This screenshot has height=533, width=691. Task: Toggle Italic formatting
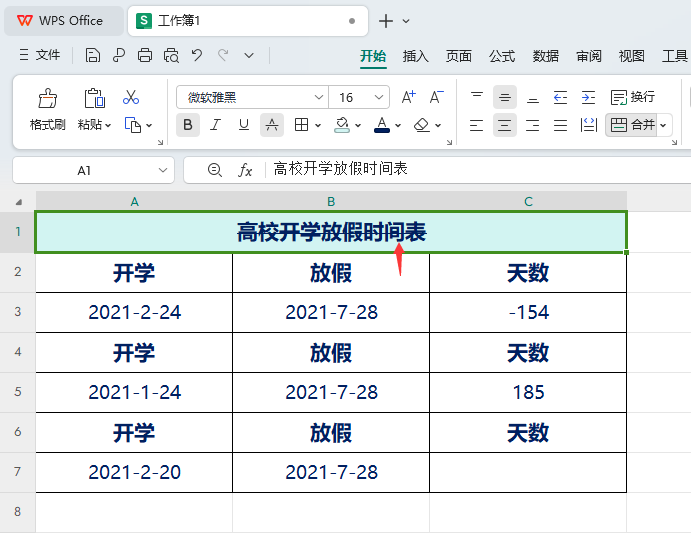[x=215, y=125]
